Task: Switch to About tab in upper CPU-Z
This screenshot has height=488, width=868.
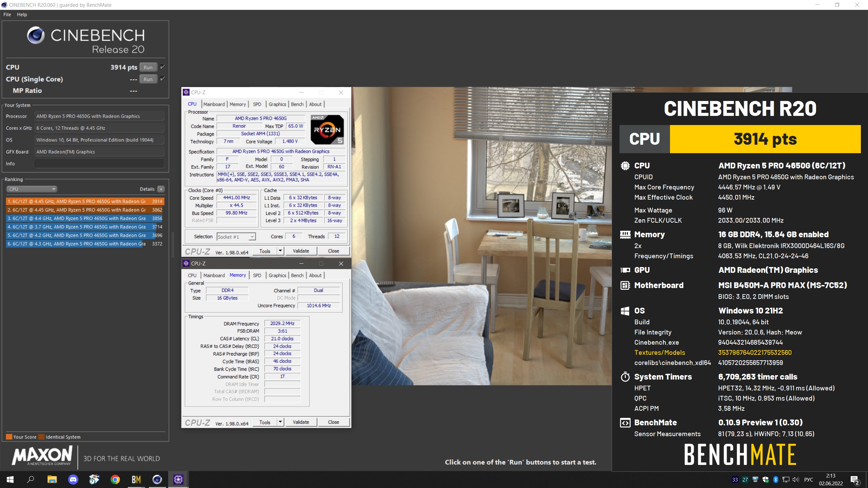Action: point(315,104)
